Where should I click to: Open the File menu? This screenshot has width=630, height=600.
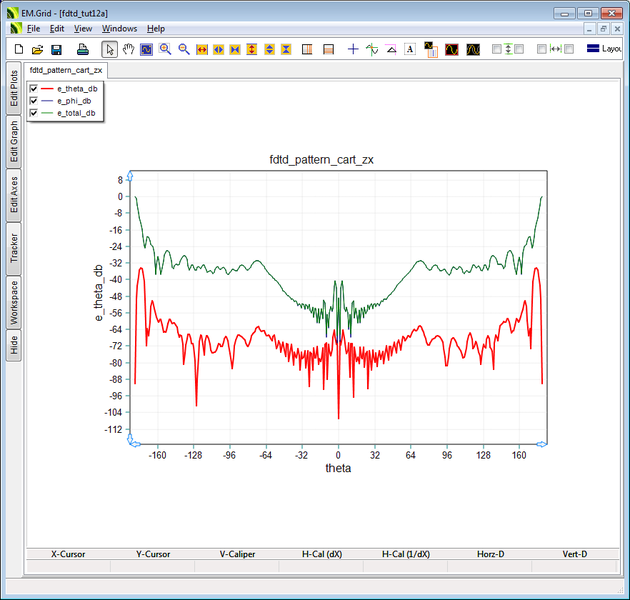coord(33,29)
